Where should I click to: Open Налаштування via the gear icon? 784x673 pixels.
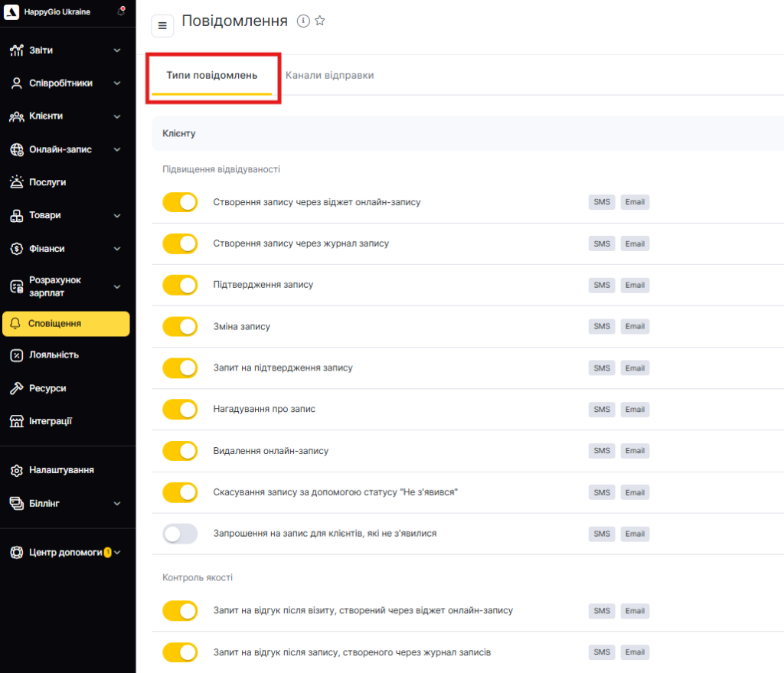pyautogui.click(x=17, y=470)
